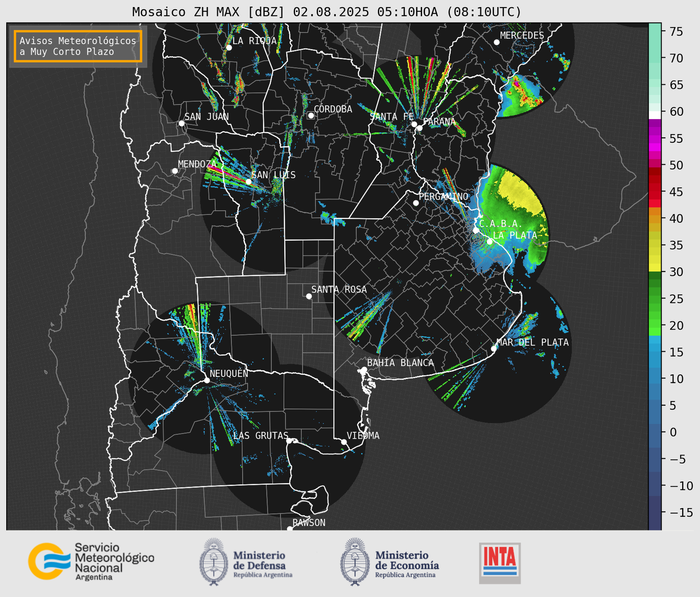Click the PERGAMINO city marker
The image size is (700, 597).
pyautogui.click(x=416, y=203)
